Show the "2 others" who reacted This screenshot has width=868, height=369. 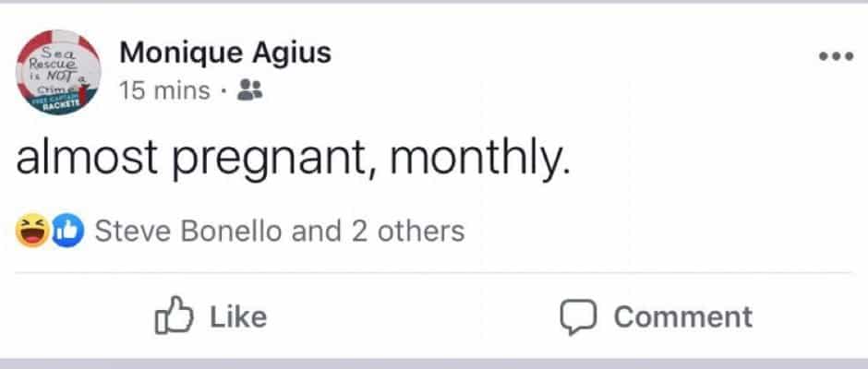[x=407, y=231]
